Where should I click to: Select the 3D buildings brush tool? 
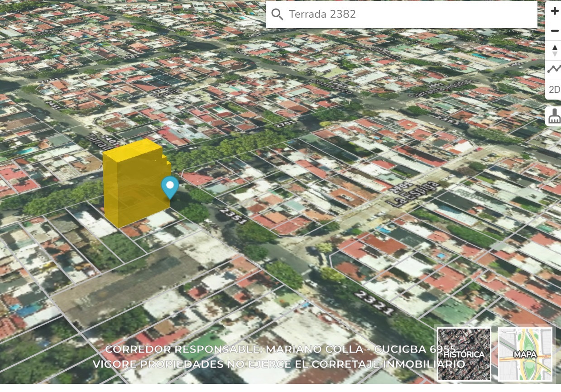(x=553, y=116)
